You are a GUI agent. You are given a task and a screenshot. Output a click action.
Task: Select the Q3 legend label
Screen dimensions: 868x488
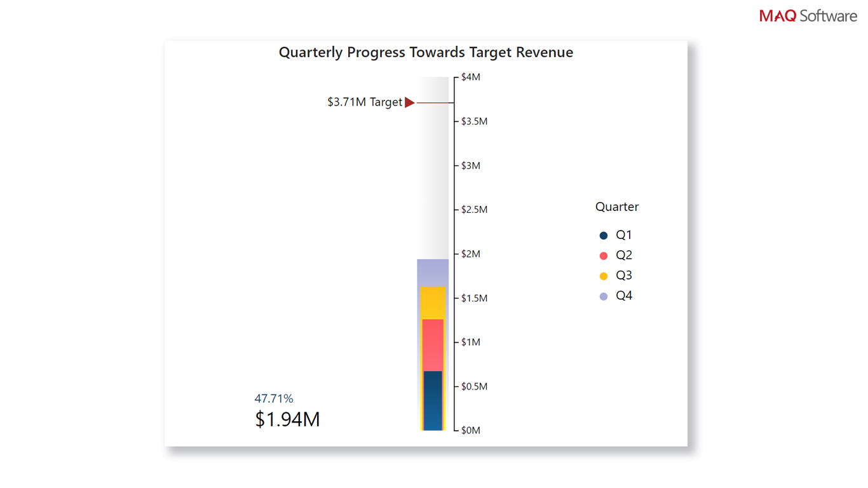click(624, 276)
